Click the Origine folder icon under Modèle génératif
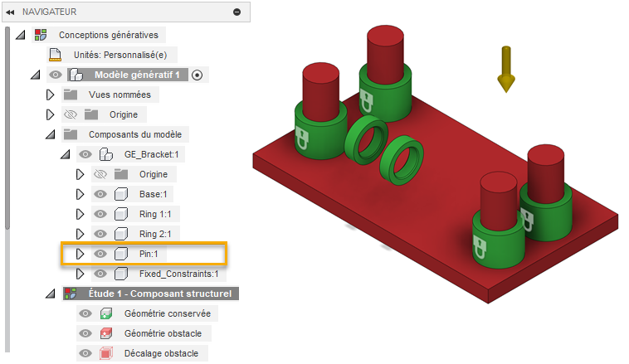The image size is (629, 364). [91, 114]
